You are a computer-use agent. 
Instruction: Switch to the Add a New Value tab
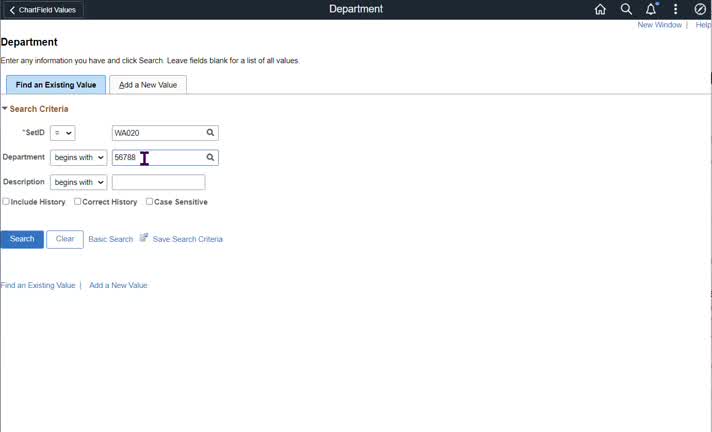[148, 85]
